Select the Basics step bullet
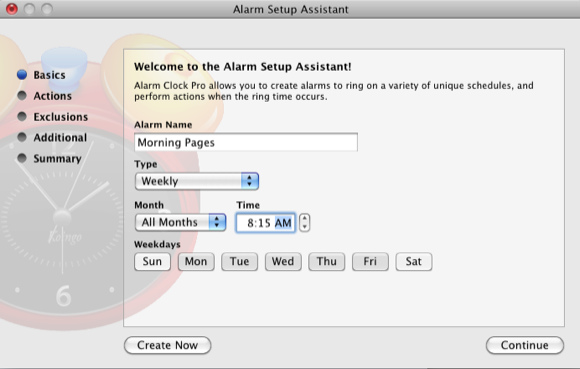The height and width of the screenshot is (369, 580). [22, 74]
